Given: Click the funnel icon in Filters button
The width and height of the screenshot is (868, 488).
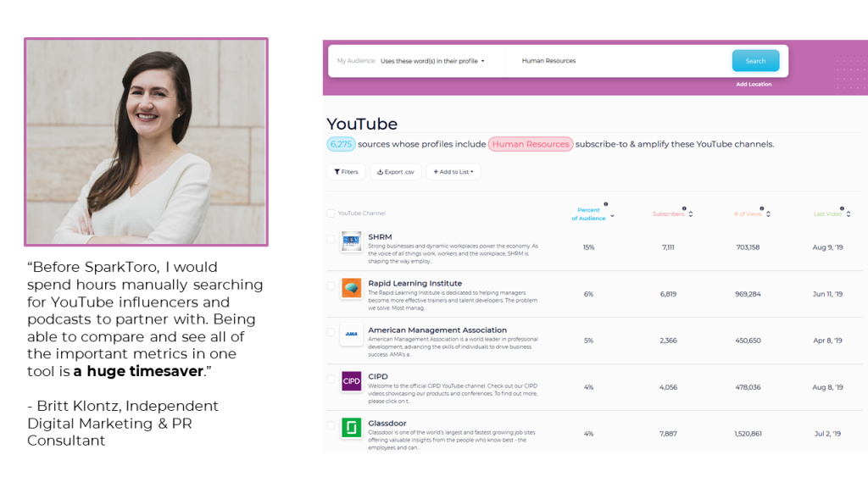Looking at the screenshot, I should [x=337, y=172].
